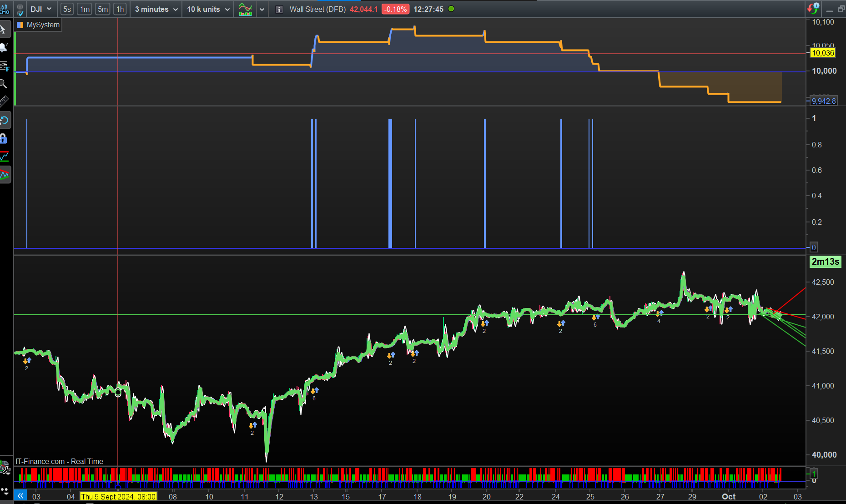Click the highlighted Thu 5 Sept 2024 date label

118,497
